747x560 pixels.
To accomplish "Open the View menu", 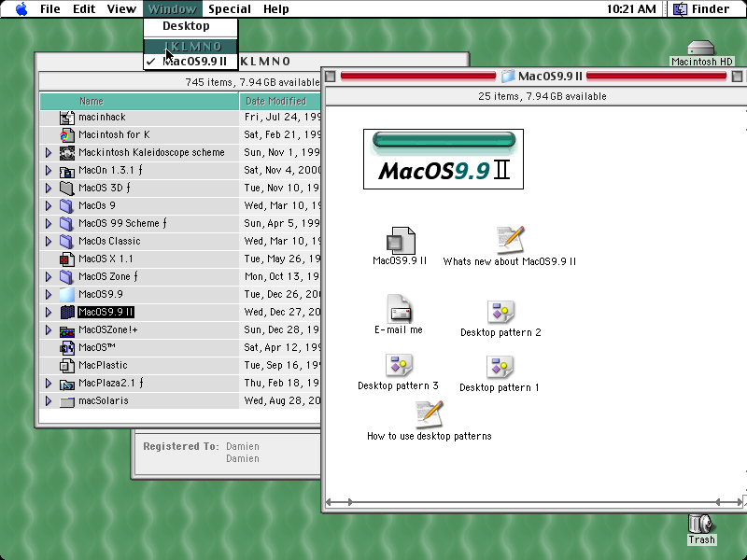I will pyautogui.click(x=121, y=9).
